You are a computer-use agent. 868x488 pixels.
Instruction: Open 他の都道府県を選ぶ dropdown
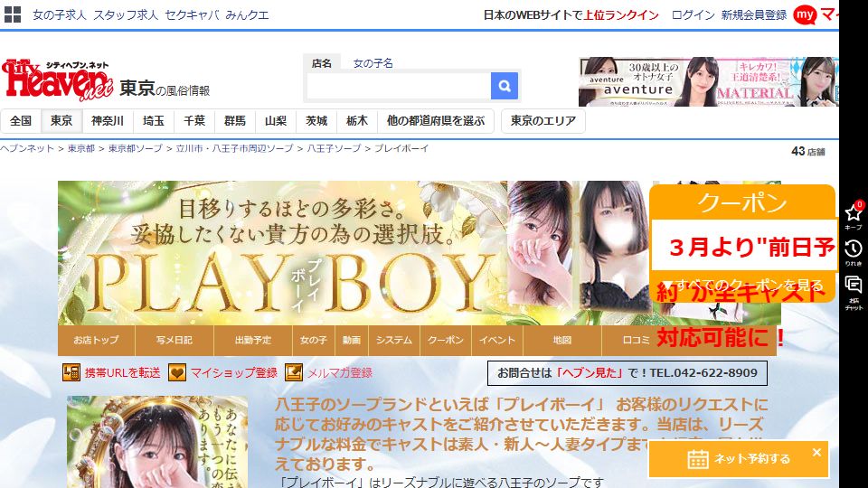436,120
